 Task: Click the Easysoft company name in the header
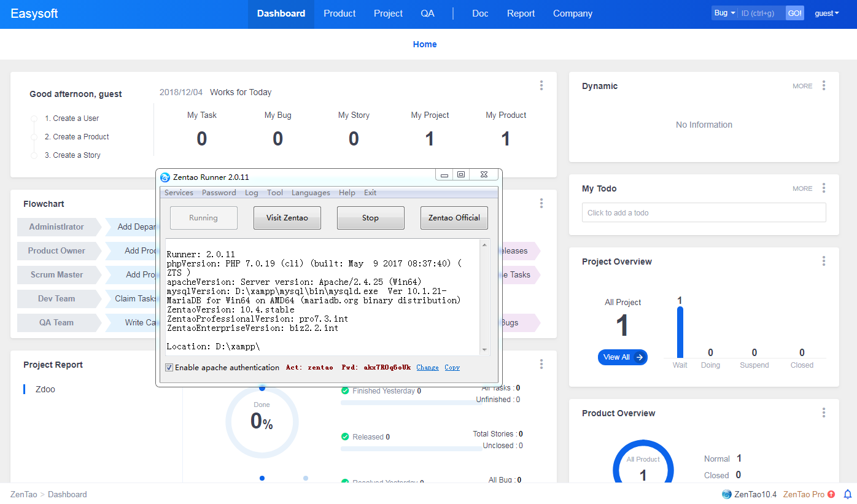tap(34, 14)
